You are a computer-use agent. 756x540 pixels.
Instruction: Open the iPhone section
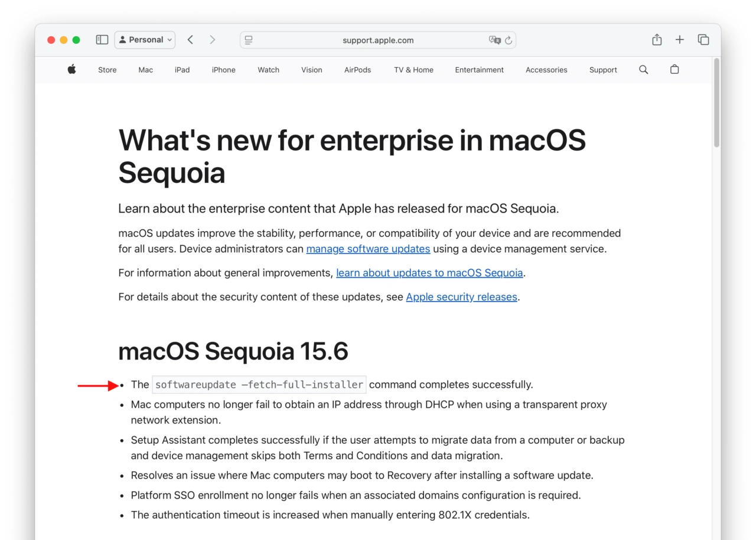click(x=223, y=70)
